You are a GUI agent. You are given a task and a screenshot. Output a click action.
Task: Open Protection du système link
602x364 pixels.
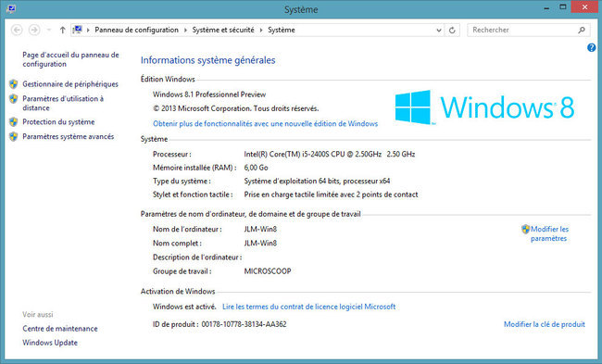coord(58,121)
